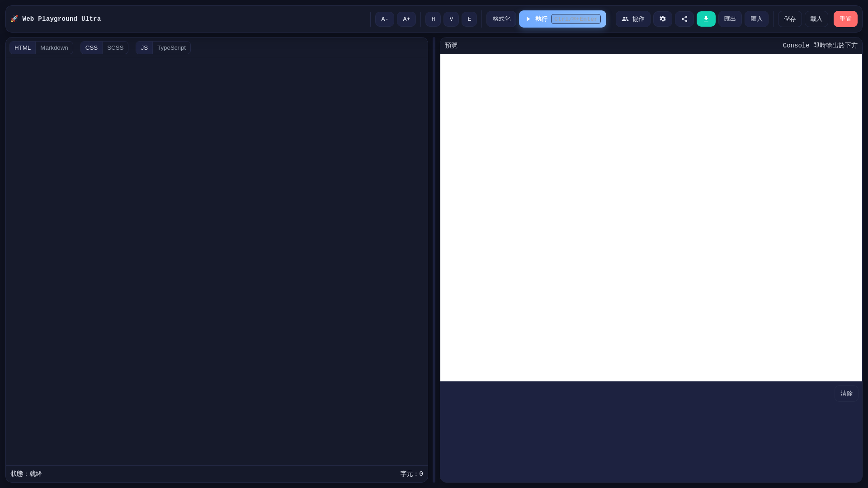Switch to V layout
868x488 pixels.
(x=451, y=19)
